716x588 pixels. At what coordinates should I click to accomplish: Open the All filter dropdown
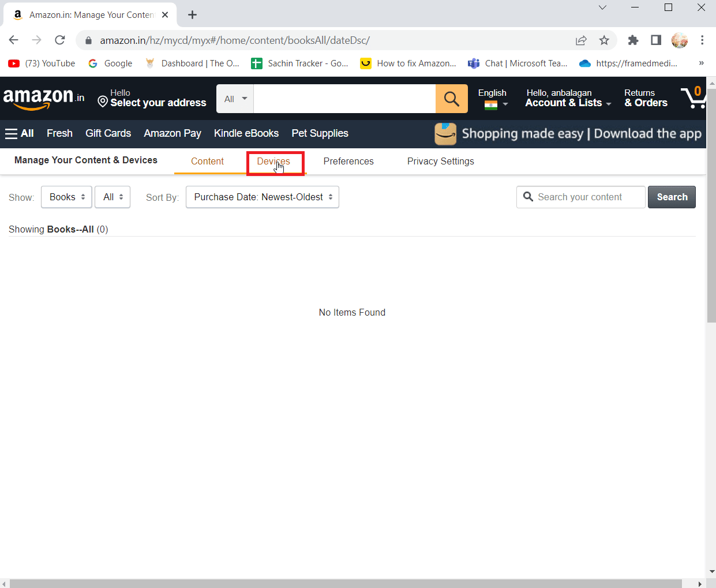coord(113,197)
